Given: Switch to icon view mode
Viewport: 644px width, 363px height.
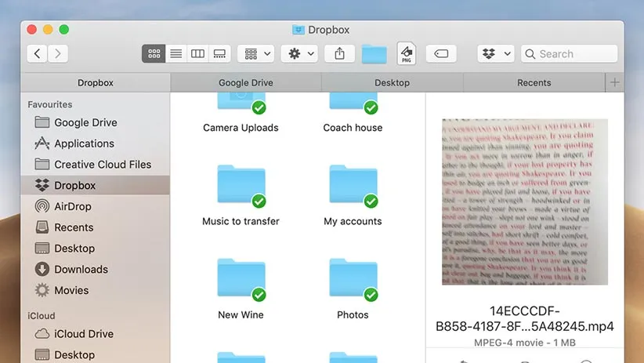Looking at the screenshot, I should (154, 53).
